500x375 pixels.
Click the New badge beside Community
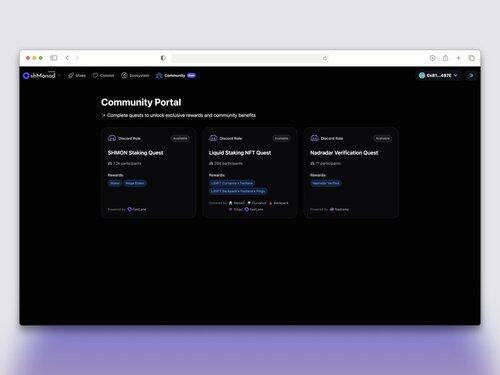pos(191,76)
